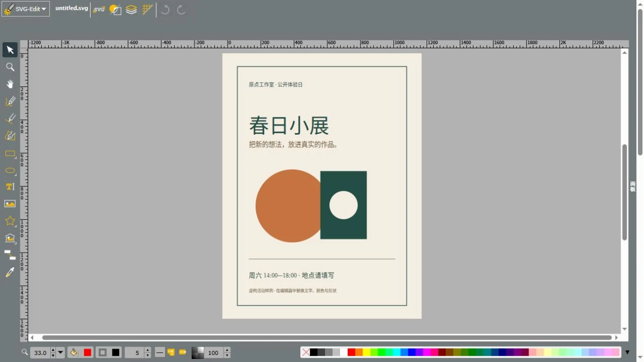Screen dimensions: 644x362
Task: Select the Star shape tool
Action: coord(10,221)
